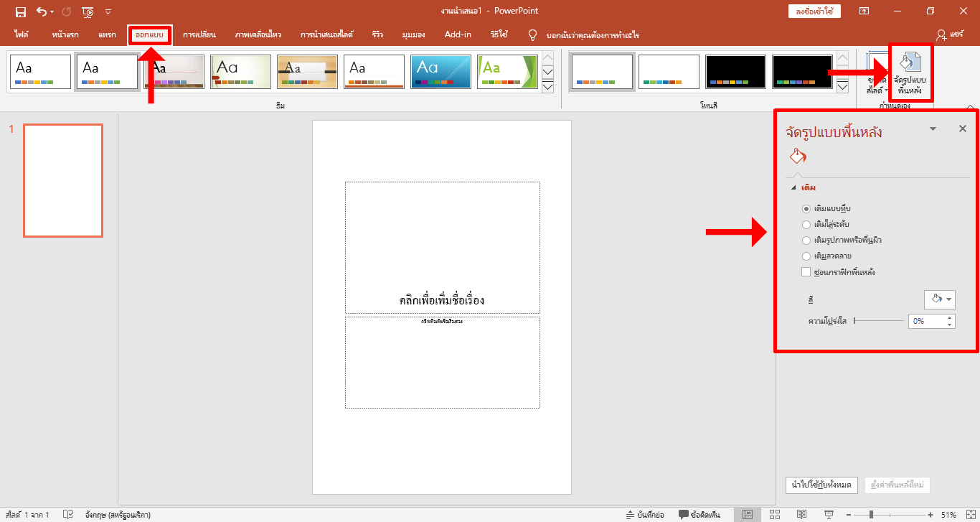Start slideshow from beginning icon in title bar
980x522 pixels.
(88, 11)
